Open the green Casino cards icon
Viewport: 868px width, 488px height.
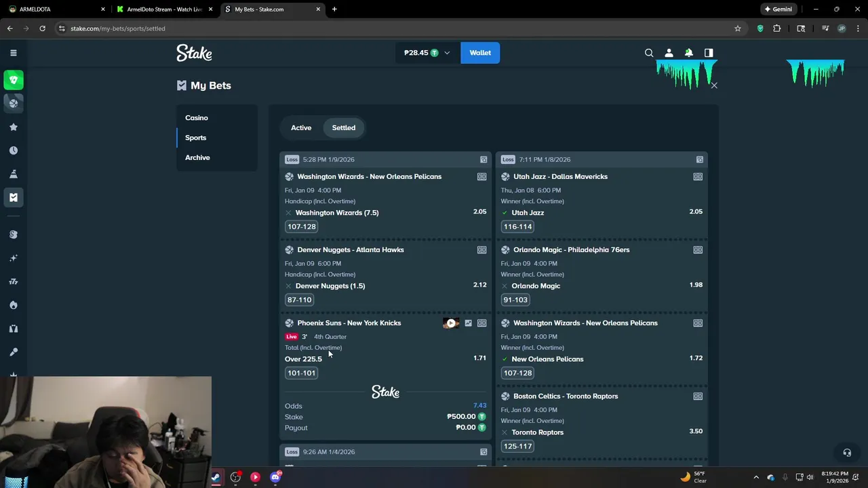pos(13,80)
